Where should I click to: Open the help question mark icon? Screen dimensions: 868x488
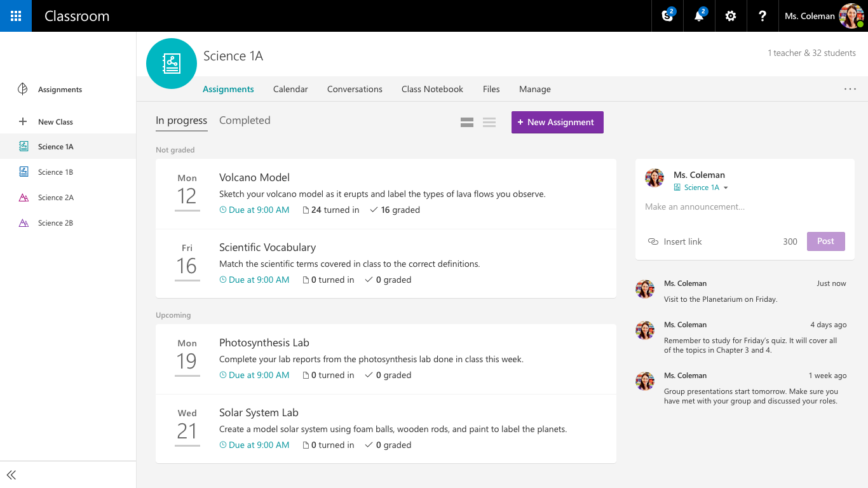[763, 16]
